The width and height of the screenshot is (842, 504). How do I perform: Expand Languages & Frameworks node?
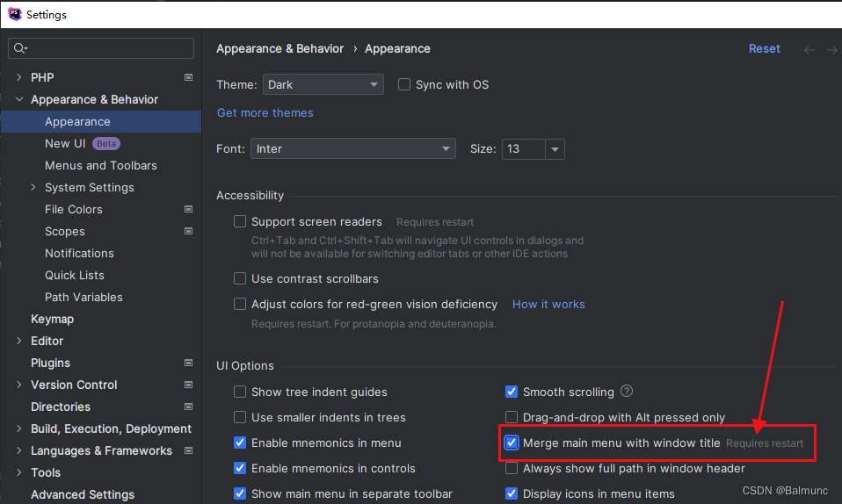19,450
